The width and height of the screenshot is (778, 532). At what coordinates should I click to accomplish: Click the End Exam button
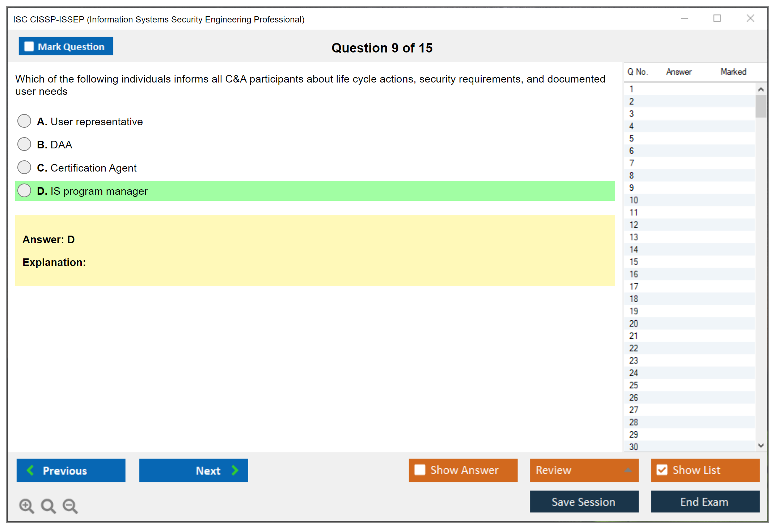705,502
